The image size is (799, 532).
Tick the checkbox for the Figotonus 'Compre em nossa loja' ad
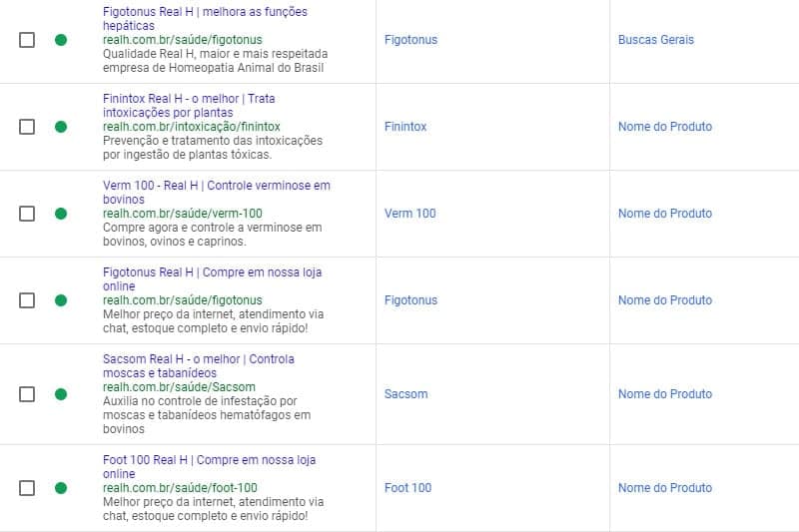click(x=27, y=300)
